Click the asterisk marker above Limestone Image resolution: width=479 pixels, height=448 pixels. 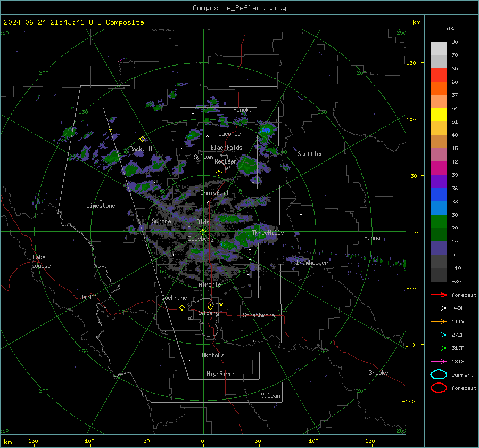(101, 201)
